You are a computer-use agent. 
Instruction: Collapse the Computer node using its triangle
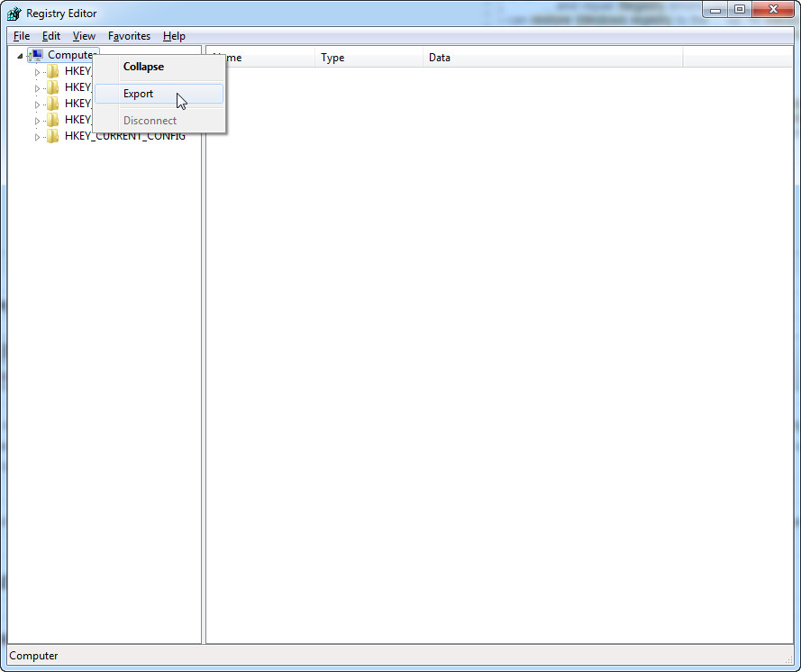[20, 56]
